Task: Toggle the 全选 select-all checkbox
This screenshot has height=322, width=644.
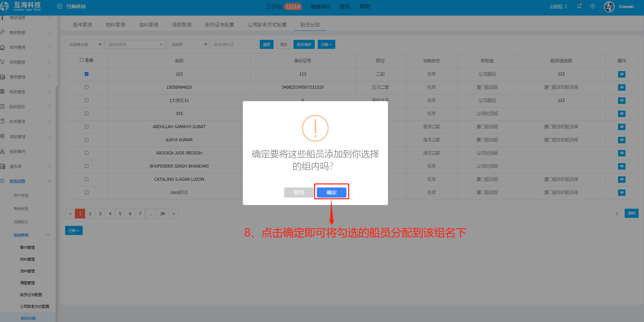Action: pyautogui.click(x=82, y=60)
